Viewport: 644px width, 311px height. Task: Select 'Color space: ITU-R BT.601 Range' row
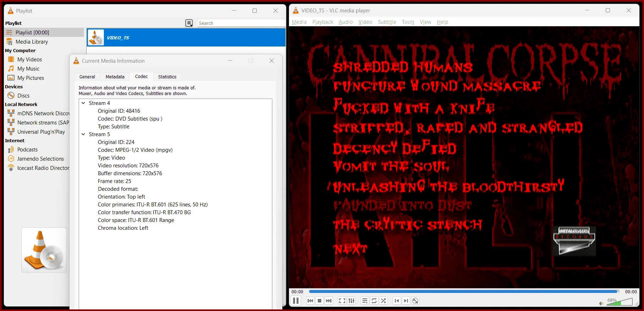[x=136, y=220]
